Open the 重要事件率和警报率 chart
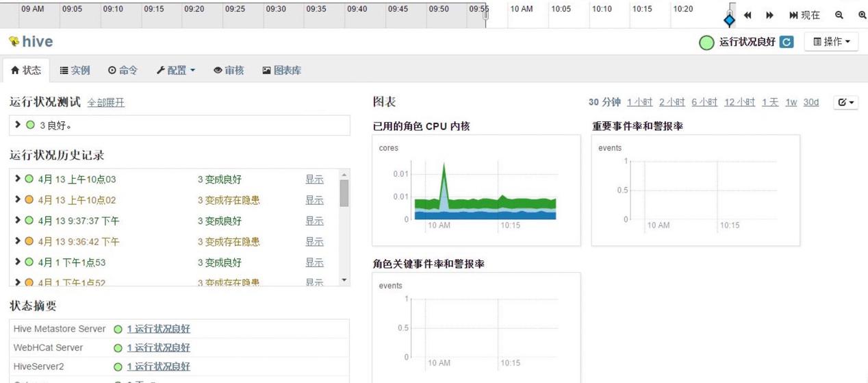868x383 pixels. [695, 190]
